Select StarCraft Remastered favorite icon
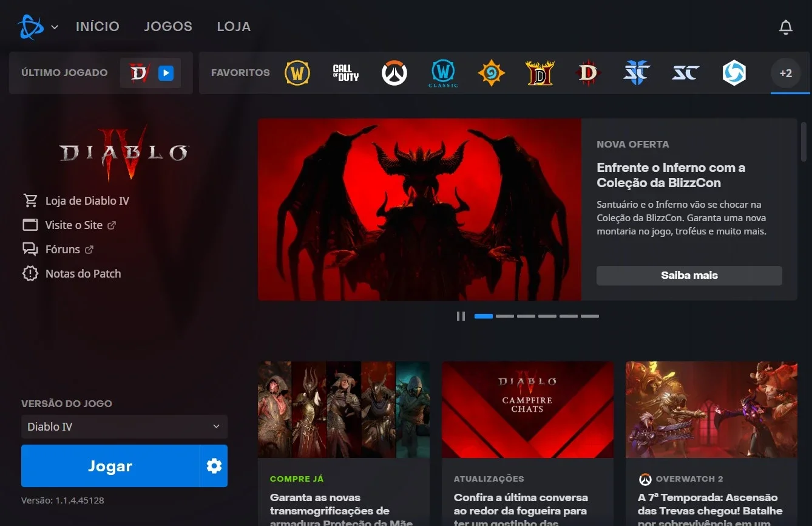This screenshot has height=526, width=812. tap(685, 73)
